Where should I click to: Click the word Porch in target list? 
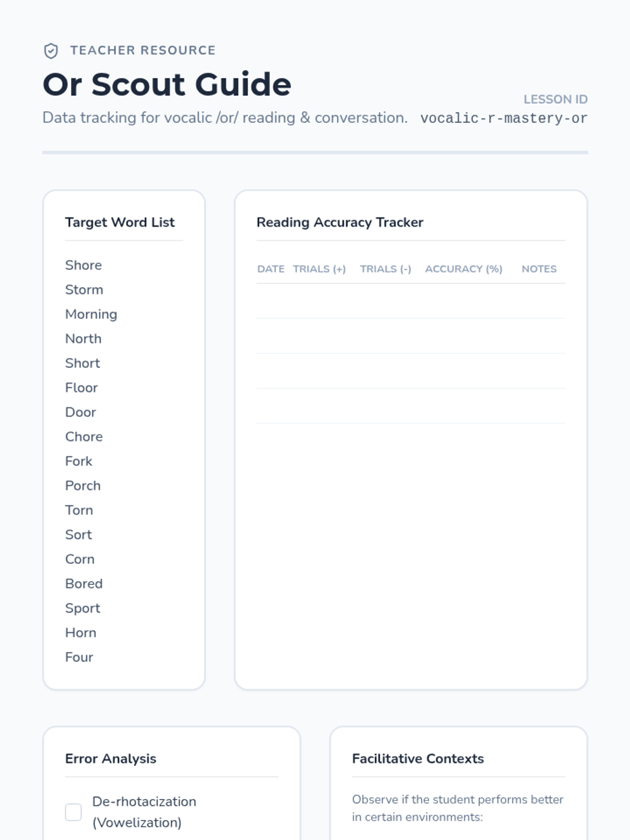click(83, 486)
